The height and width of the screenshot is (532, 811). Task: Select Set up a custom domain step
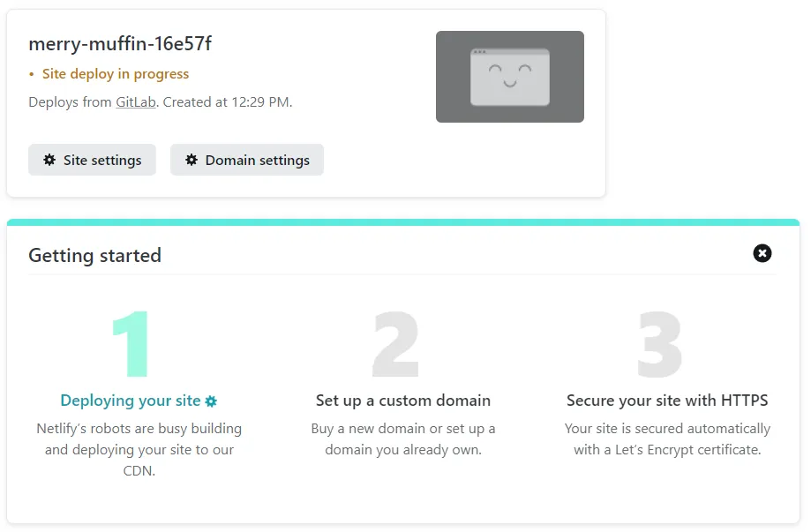pyautogui.click(x=403, y=401)
